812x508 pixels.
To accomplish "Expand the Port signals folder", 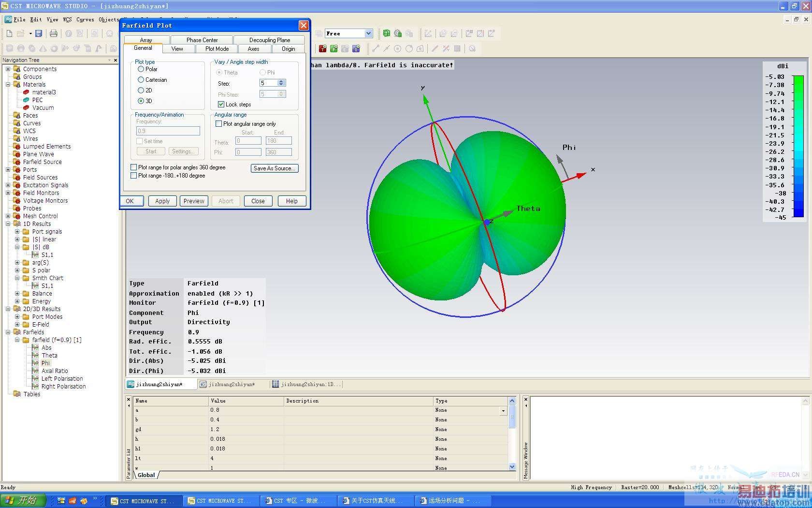I will 17,231.
